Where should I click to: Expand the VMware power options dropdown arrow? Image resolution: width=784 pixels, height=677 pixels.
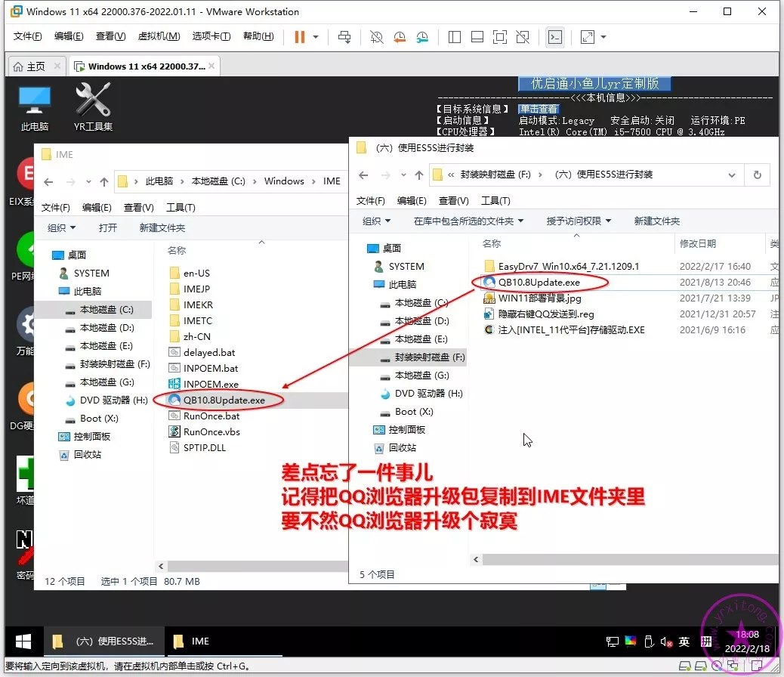click(x=316, y=37)
